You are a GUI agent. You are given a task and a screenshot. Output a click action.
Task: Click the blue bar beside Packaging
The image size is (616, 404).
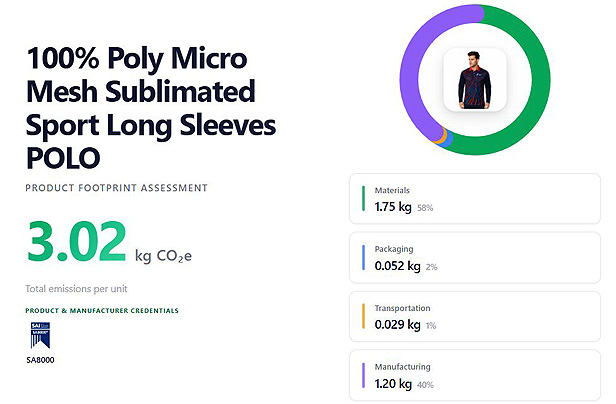point(363,257)
